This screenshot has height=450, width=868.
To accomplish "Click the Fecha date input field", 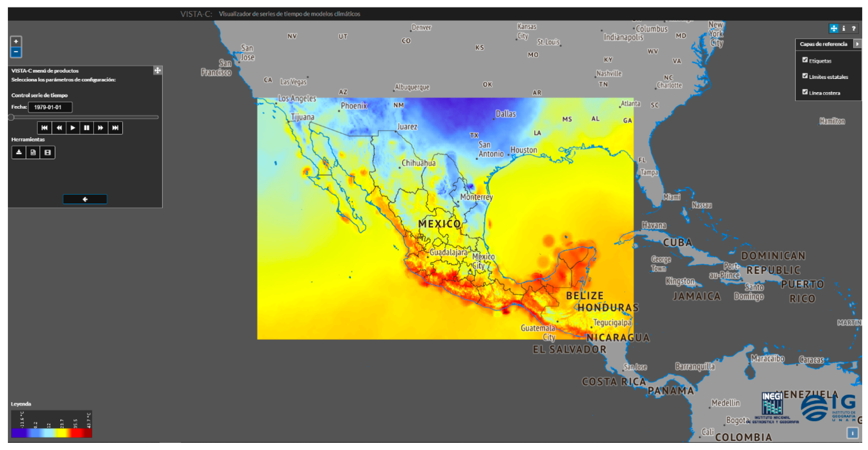I will click(x=50, y=107).
